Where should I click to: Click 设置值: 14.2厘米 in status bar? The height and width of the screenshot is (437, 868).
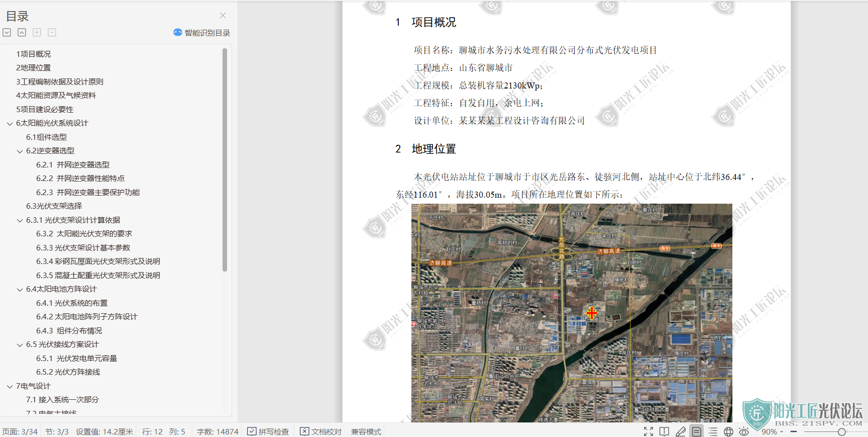[104, 431]
